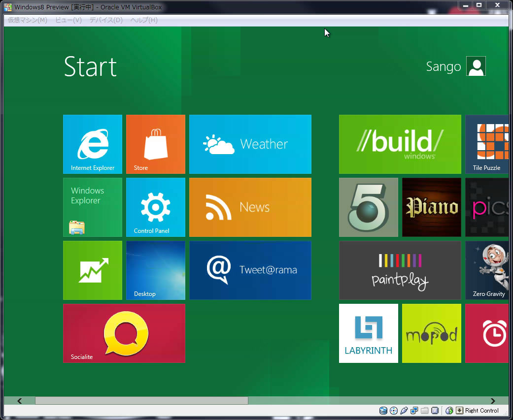Click the Sango user avatar
The image size is (513, 420).
476,66
